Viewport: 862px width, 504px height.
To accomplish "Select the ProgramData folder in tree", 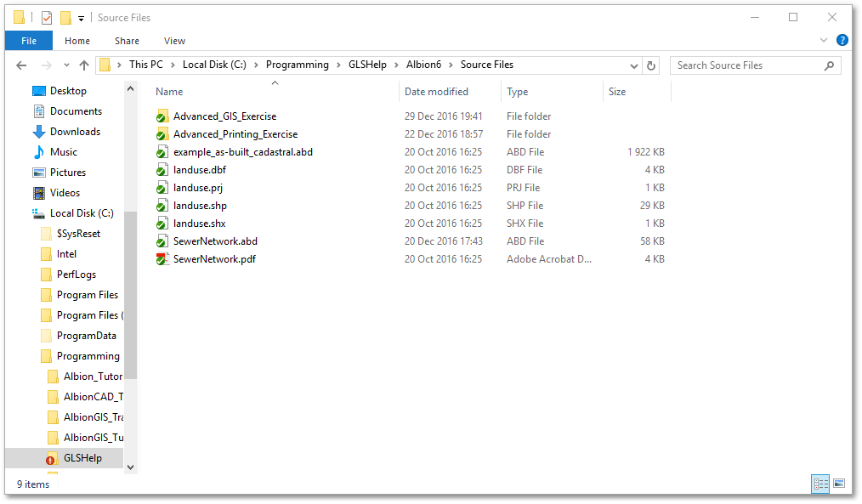I will click(86, 336).
